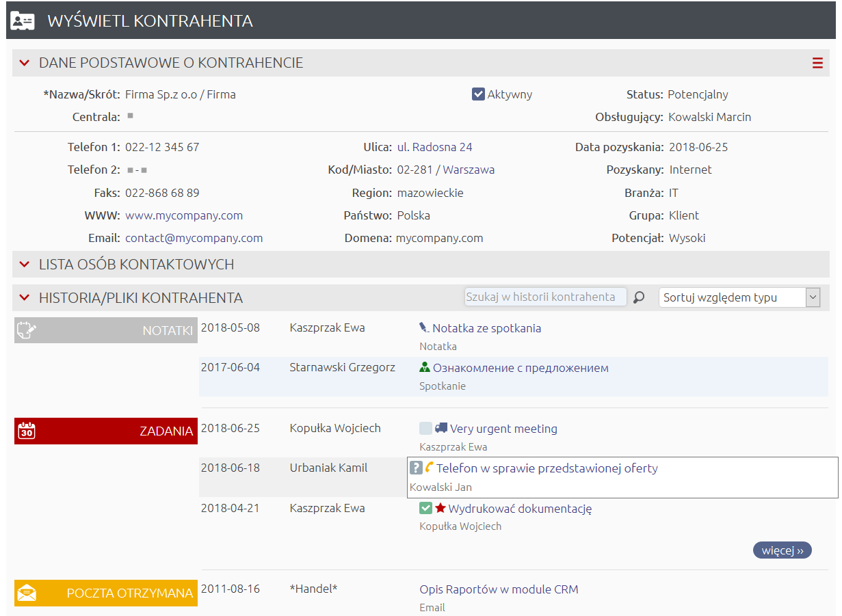The image size is (842, 616).
Task: Click the Szukaj w historii kontrahenta search field
Action: (x=545, y=297)
